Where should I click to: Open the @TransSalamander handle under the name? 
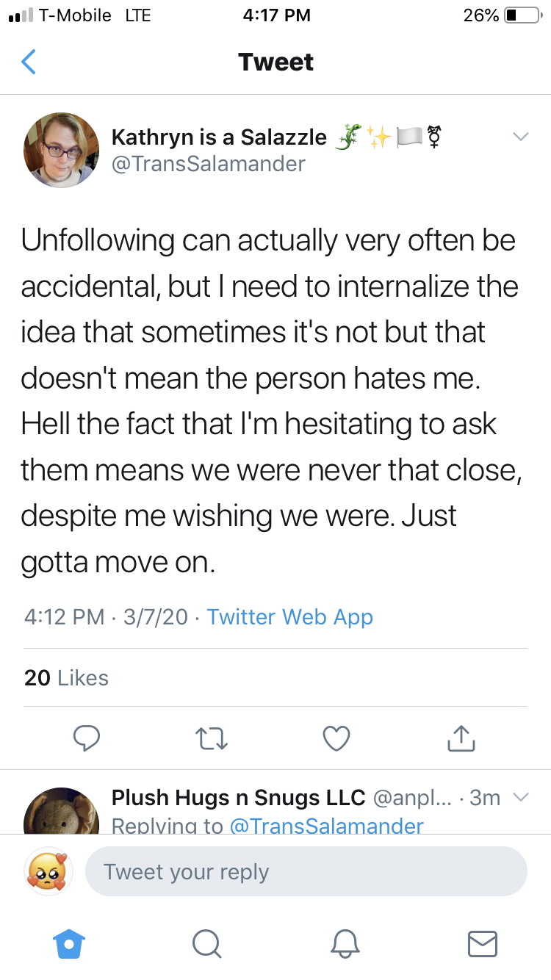tap(208, 163)
